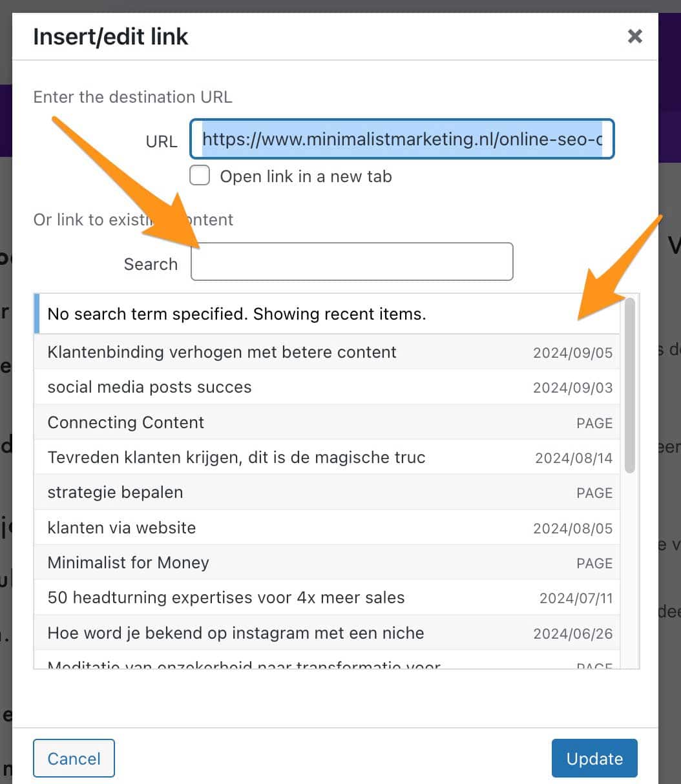Close the Insert/edit link dialog

click(634, 37)
